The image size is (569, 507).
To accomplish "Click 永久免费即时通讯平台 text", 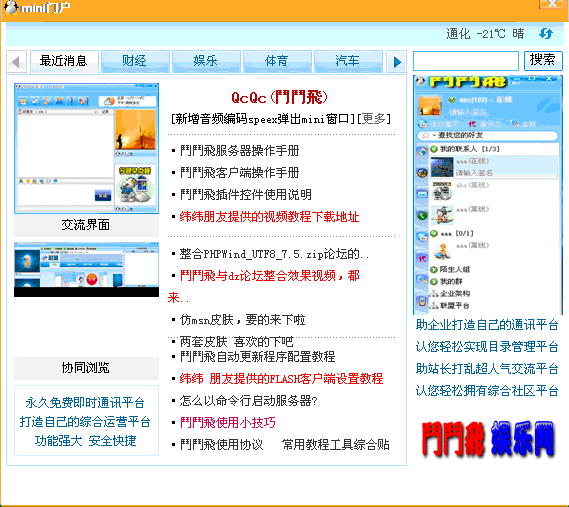I will 85,403.
